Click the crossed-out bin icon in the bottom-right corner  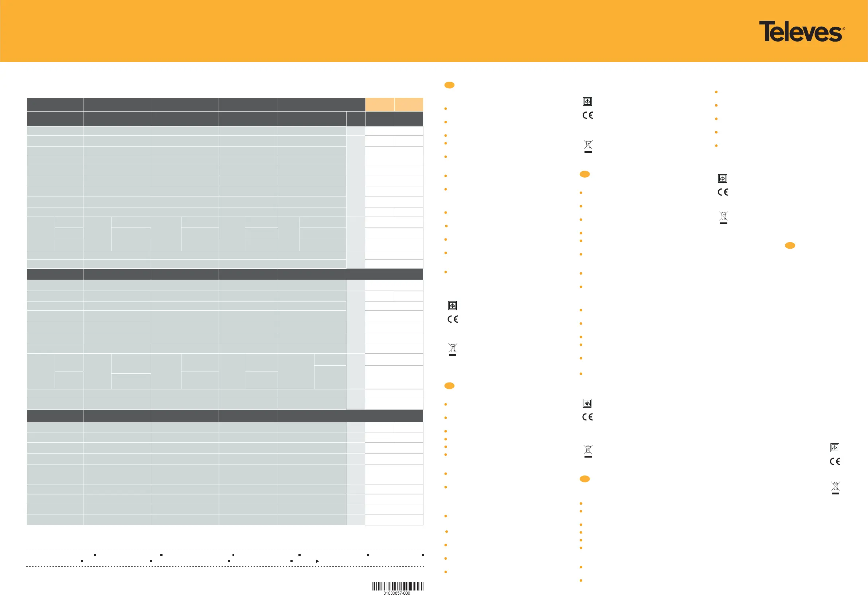835,487
